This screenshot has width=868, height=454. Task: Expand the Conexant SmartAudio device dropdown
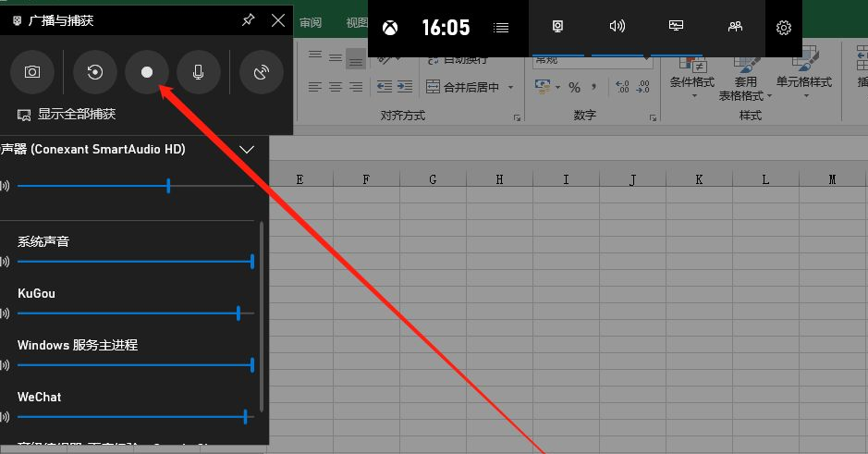[246, 150]
